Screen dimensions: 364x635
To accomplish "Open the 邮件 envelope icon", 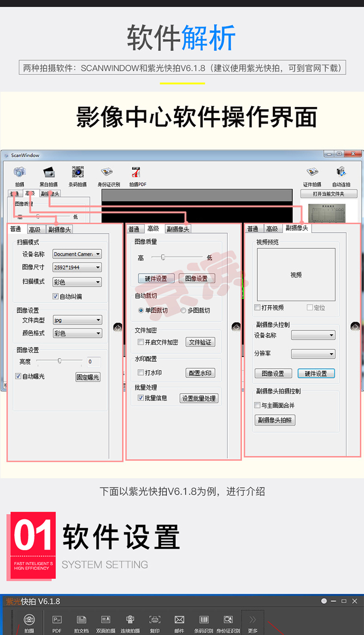I will click(179, 620).
